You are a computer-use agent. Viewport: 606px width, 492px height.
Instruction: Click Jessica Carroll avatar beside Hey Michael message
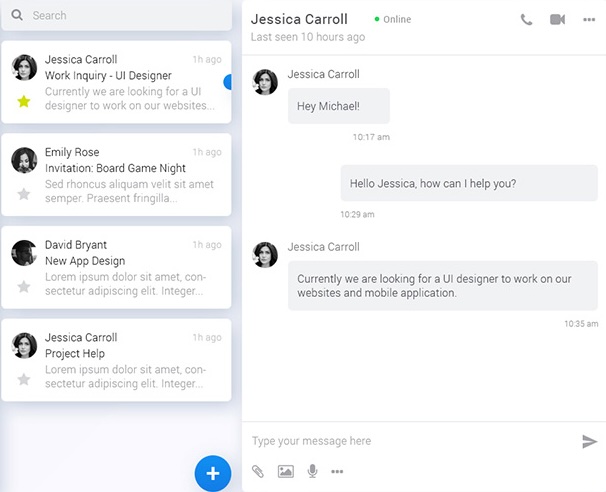click(x=265, y=82)
